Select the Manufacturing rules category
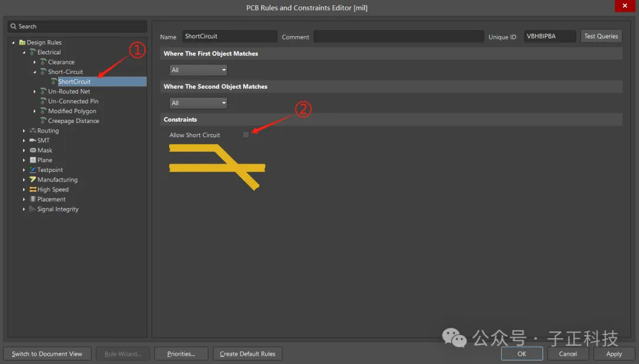Viewport: 639px width, 364px height. (x=57, y=180)
